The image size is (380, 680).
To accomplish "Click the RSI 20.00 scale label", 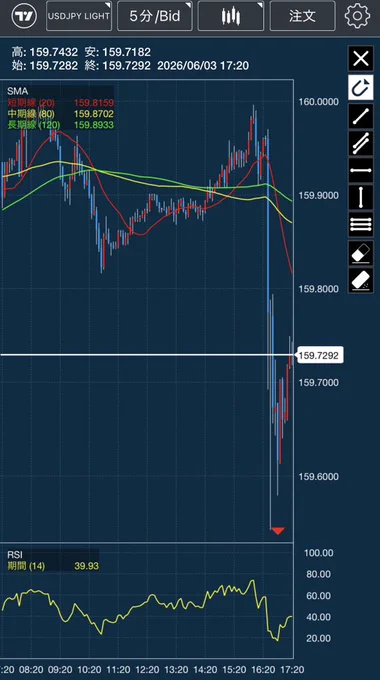I will pos(319,638).
